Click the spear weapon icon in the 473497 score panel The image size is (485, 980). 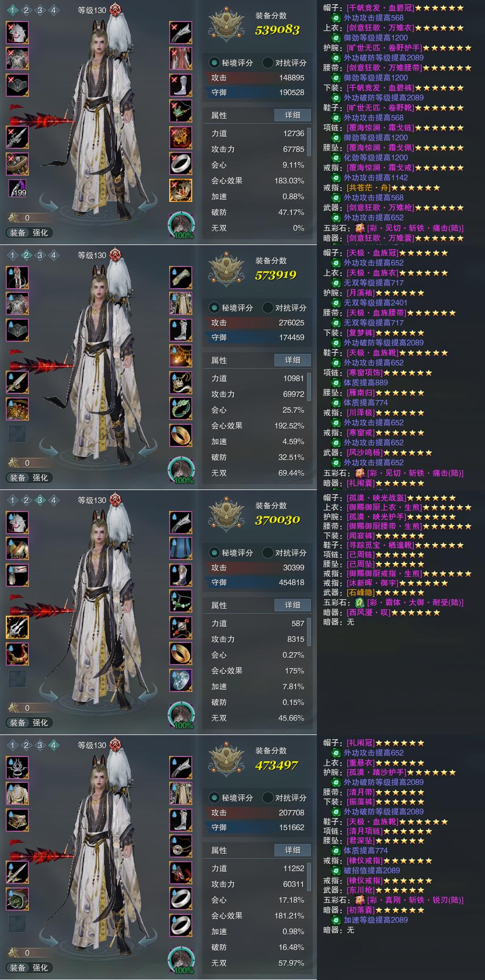17,873
